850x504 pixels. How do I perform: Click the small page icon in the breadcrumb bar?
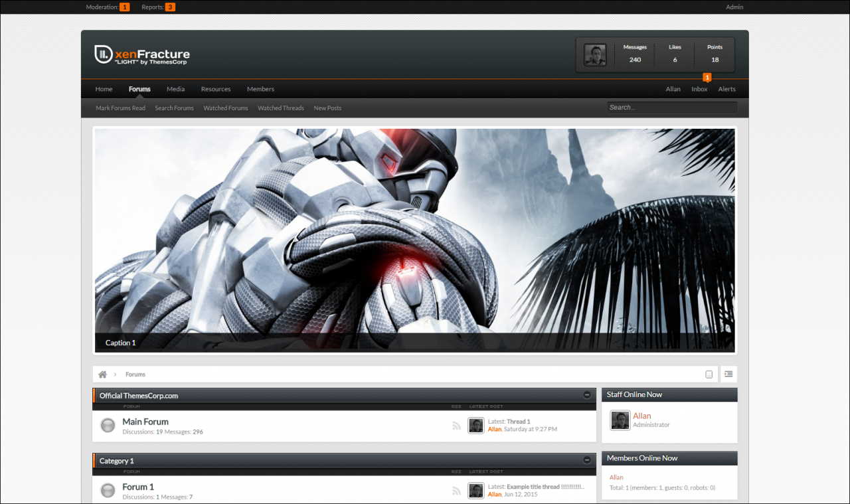709,375
